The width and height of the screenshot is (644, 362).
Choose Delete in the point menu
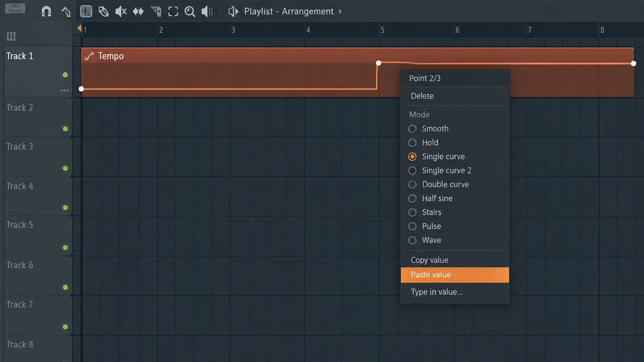pyautogui.click(x=455, y=96)
